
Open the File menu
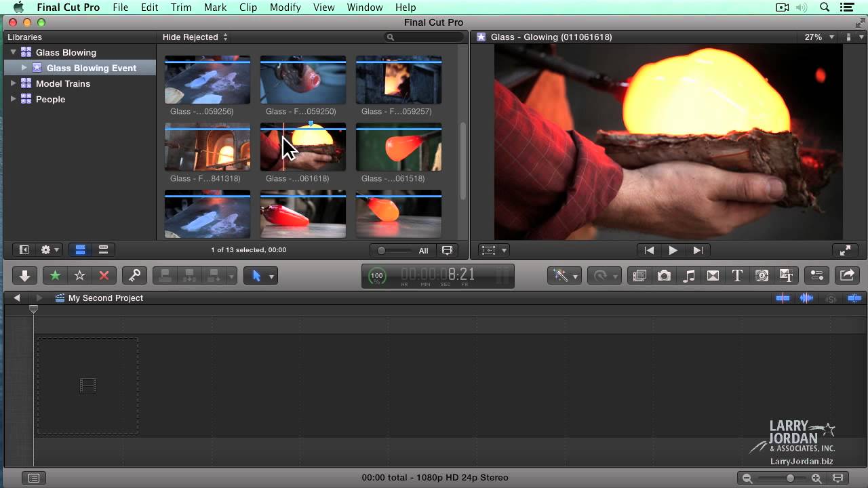(120, 7)
